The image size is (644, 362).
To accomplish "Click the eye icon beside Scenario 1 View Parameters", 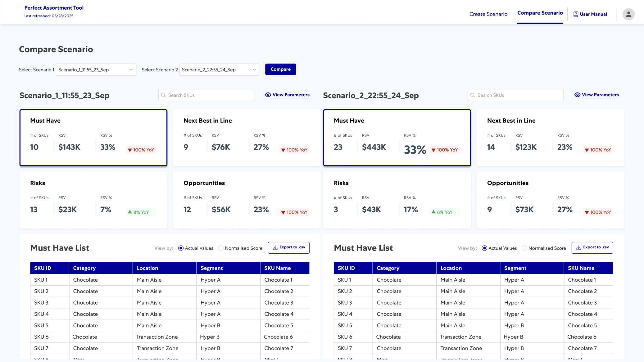I will click(268, 95).
